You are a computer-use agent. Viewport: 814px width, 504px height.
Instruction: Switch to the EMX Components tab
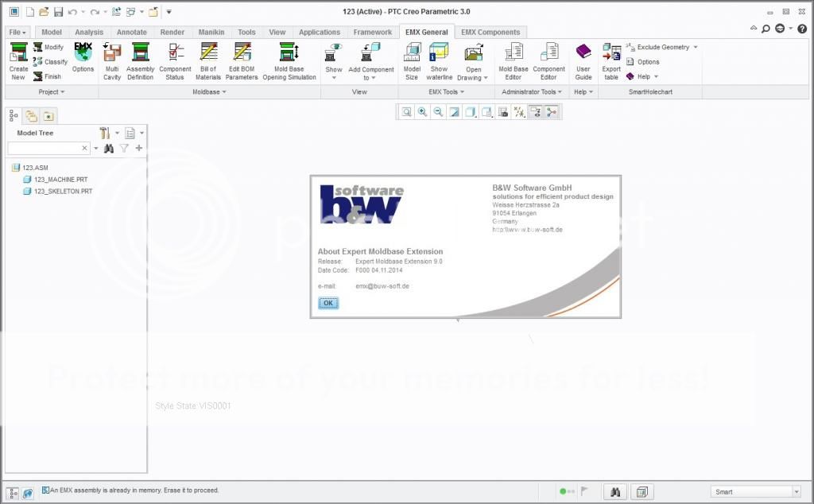coord(490,33)
